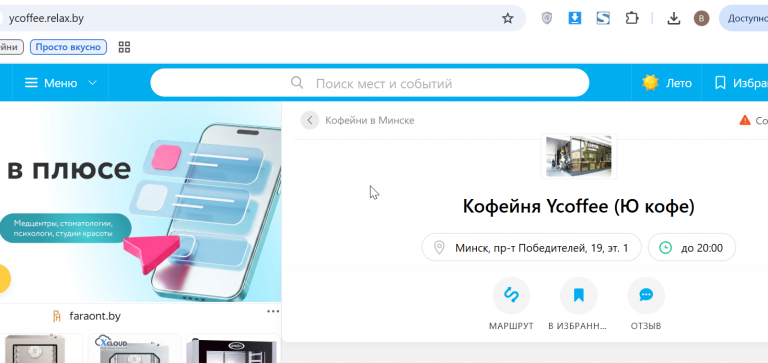The width and height of the screenshot is (768, 363).
Task: Open the 'Просто вкусно' bookmark group
Action: pyautogui.click(x=68, y=47)
